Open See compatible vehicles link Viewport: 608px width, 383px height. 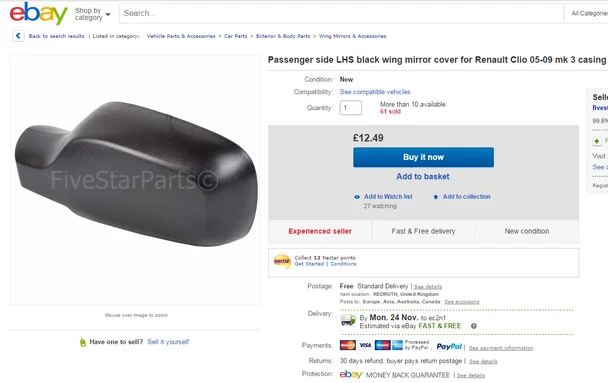[x=375, y=92]
